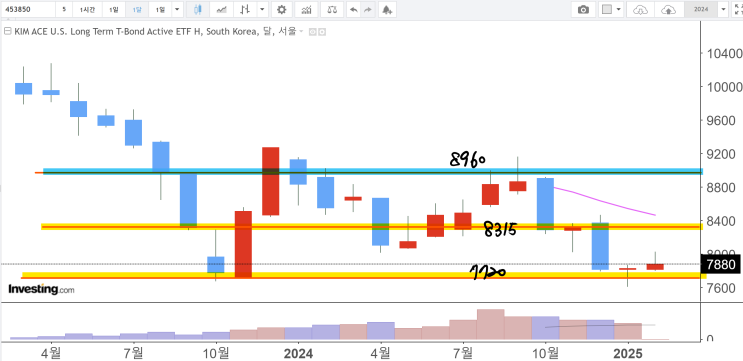This screenshot has width=743, height=361.
Task: Open chart settings gear
Action: coord(281,9)
